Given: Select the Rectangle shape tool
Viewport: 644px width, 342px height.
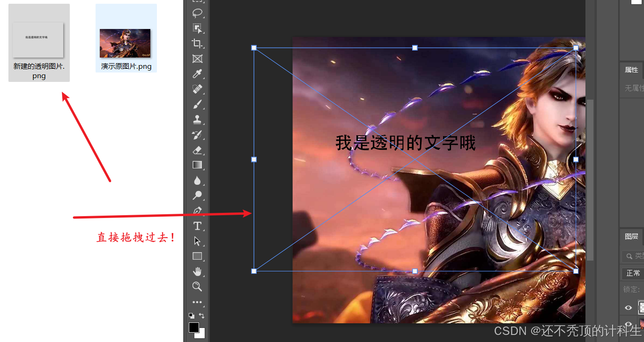Looking at the screenshot, I should tap(197, 256).
